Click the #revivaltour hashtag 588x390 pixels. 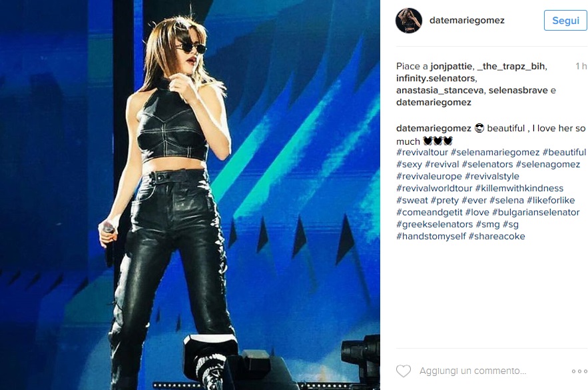[x=422, y=153]
